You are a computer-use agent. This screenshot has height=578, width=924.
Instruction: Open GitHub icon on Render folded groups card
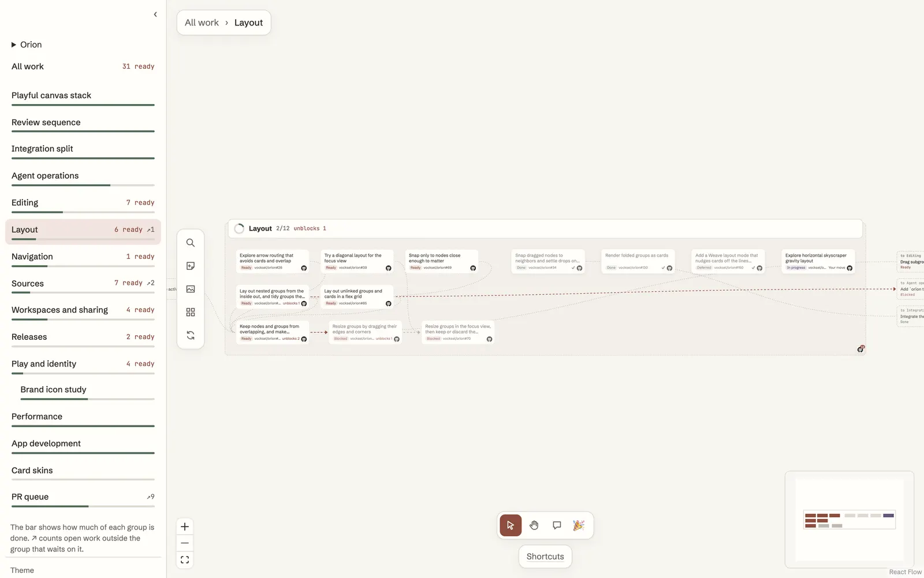[669, 268]
